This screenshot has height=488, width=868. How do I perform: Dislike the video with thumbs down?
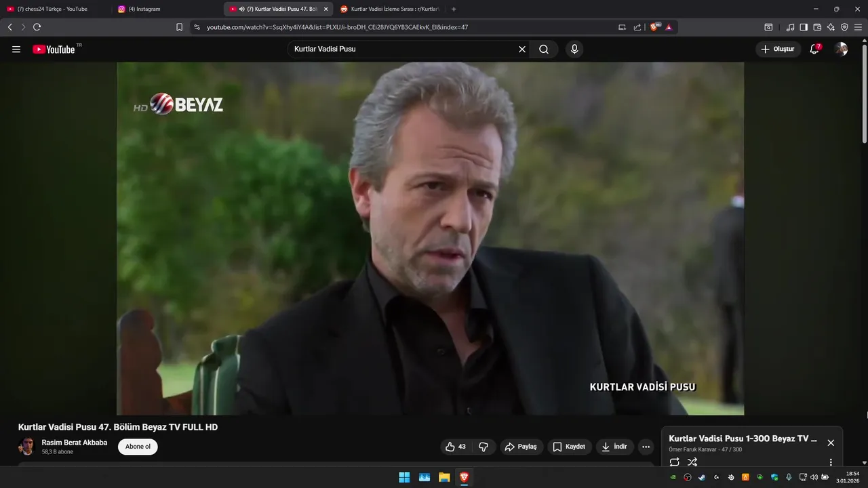pyautogui.click(x=484, y=447)
